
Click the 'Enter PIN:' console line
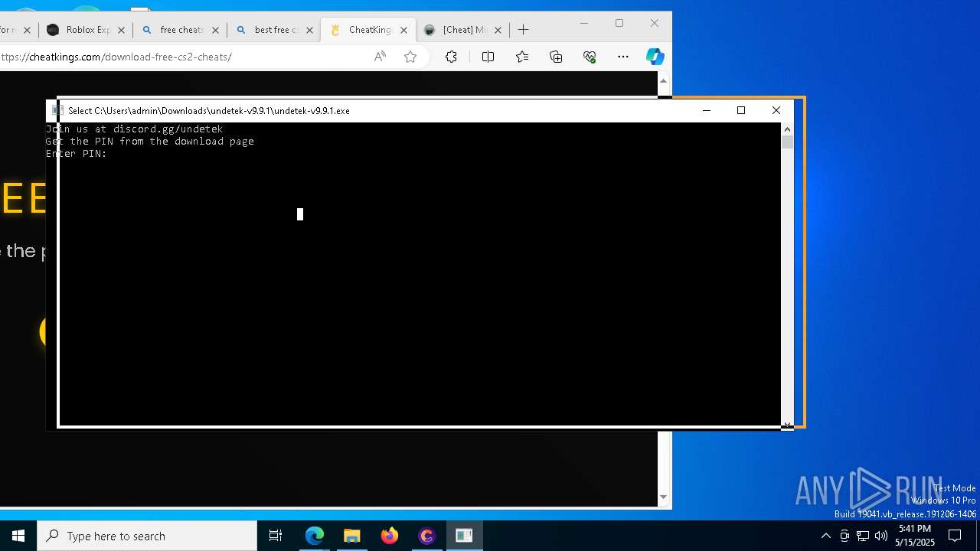tap(77, 154)
